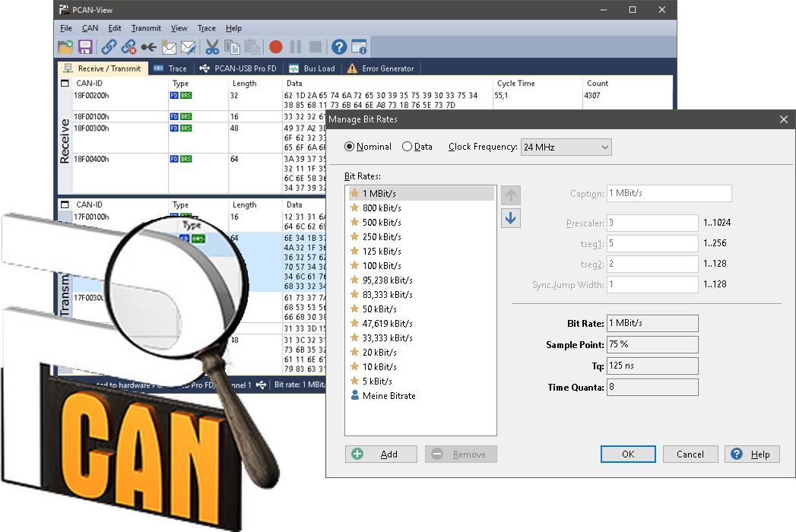Click the BRS badge of message 18F00400h

pyautogui.click(x=186, y=159)
